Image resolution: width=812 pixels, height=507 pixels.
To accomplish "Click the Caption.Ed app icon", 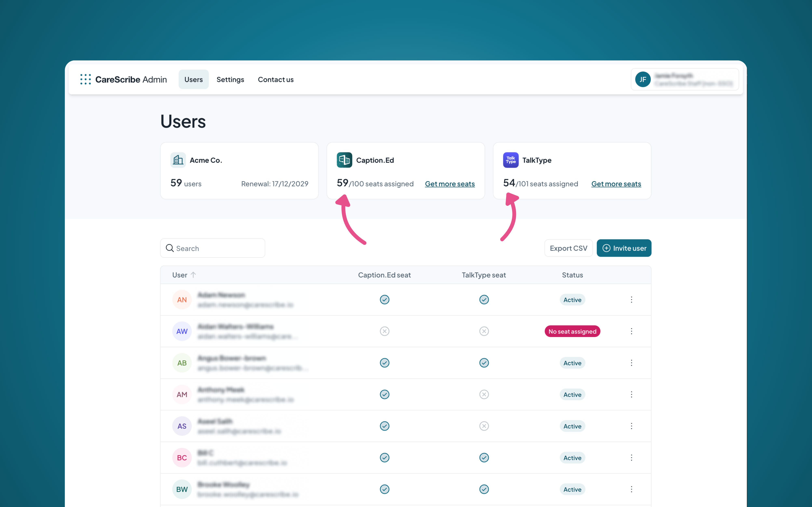I will coord(344,160).
